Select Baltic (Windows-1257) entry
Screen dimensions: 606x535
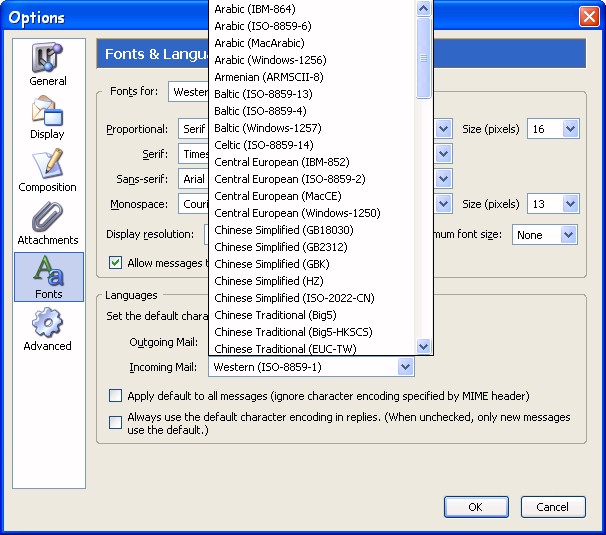click(312, 128)
